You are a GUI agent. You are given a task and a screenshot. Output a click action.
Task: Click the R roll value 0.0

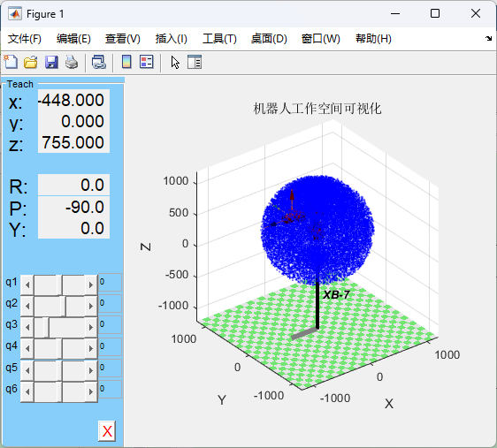click(74, 185)
